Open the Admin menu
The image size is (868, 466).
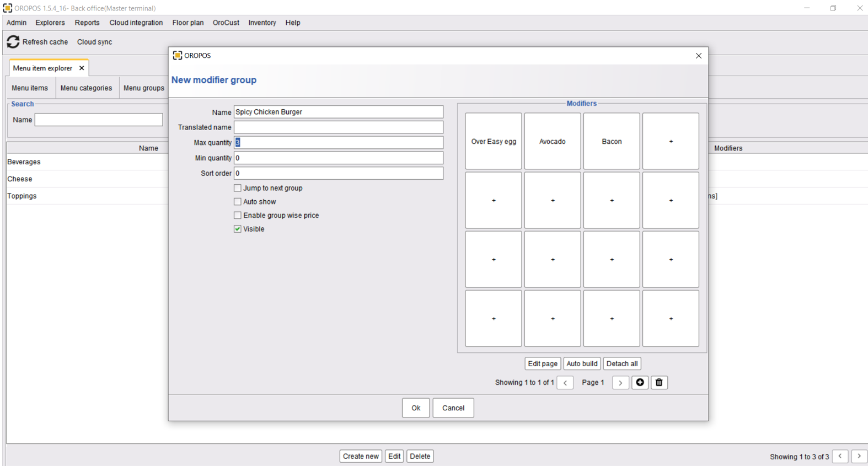17,23
